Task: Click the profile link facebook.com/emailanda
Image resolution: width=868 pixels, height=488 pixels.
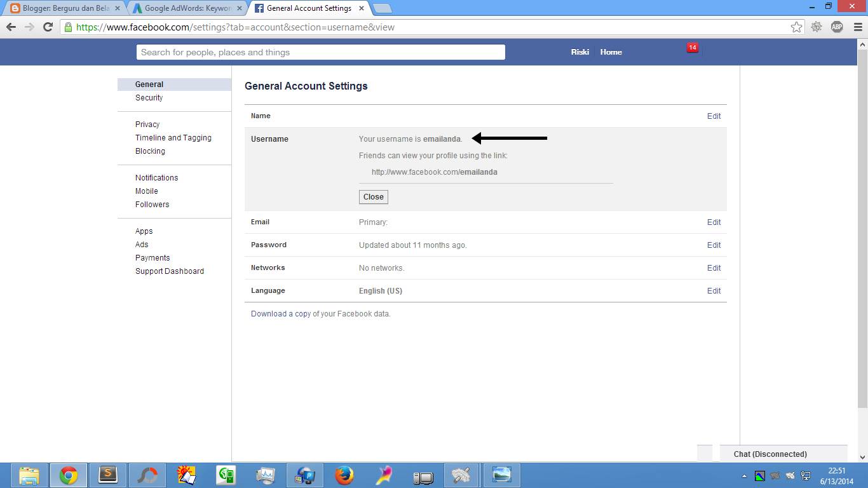Action: coord(435,172)
